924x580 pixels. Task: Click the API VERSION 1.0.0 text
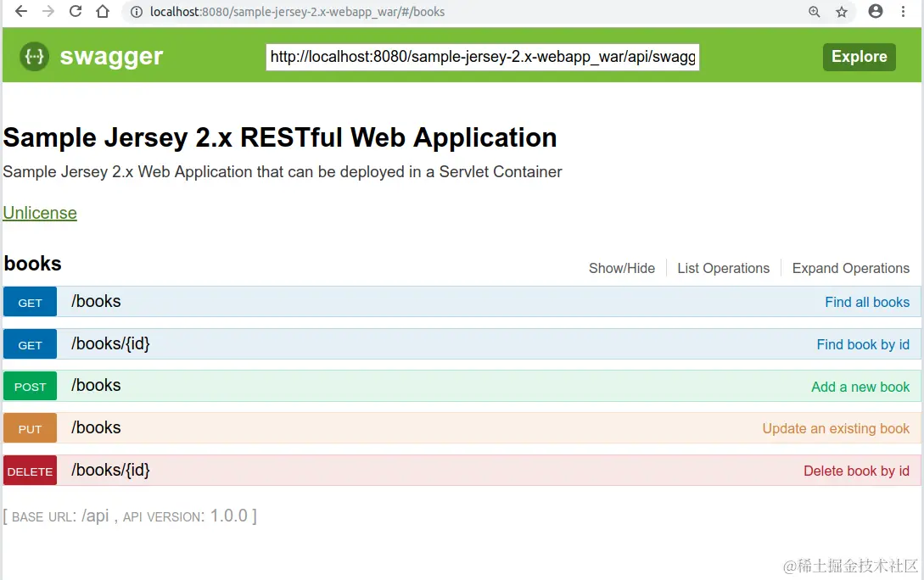[x=185, y=516]
